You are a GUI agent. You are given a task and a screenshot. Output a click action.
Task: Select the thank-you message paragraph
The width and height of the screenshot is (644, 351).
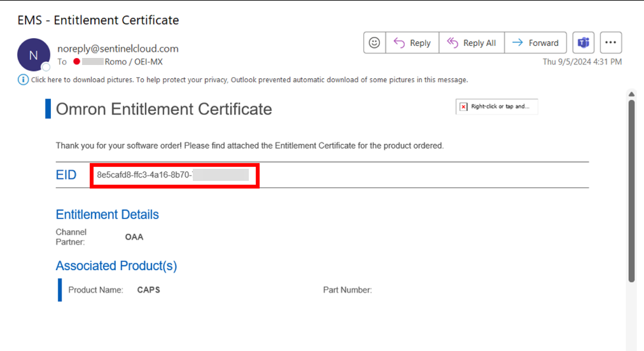[249, 146]
